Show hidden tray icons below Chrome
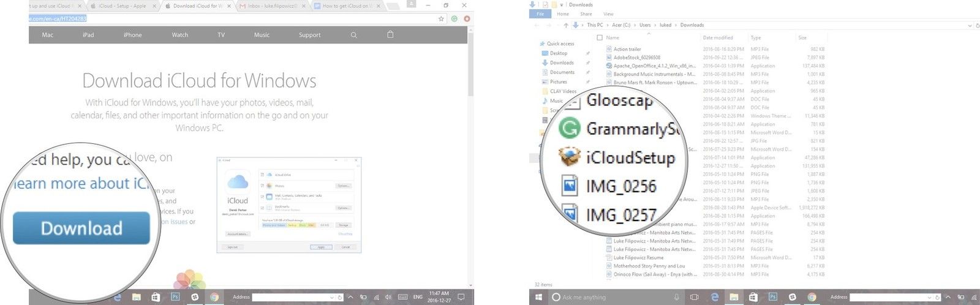 pos(350,297)
